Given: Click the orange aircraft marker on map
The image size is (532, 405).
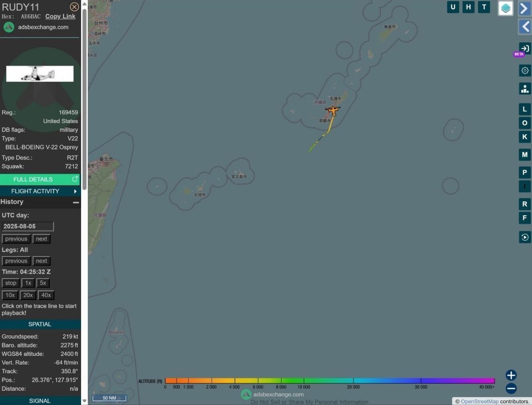Looking at the screenshot, I should click(x=333, y=110).
